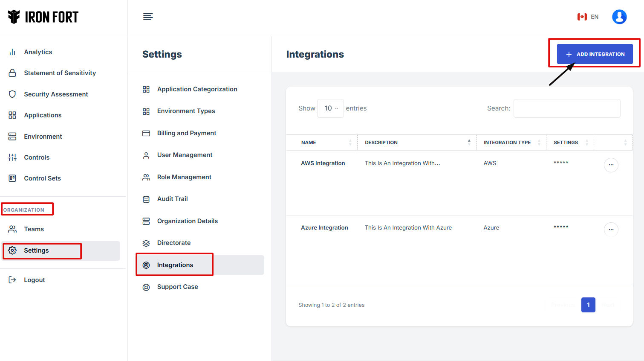Open the entries per page dropdown
Image resolution: width=644 pixels, height=361 pixels.
click(330, 108)
